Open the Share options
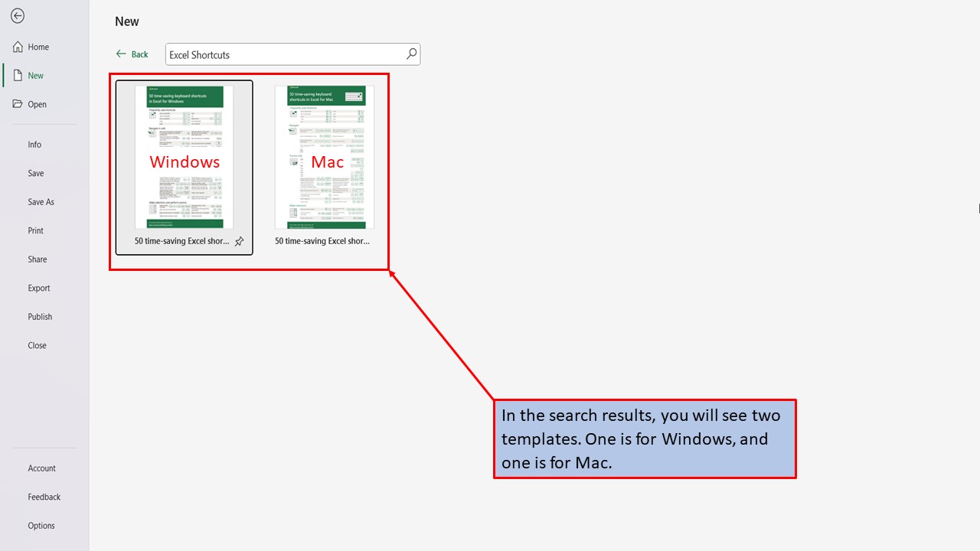The image size is (980, 551). click(37, 259)
